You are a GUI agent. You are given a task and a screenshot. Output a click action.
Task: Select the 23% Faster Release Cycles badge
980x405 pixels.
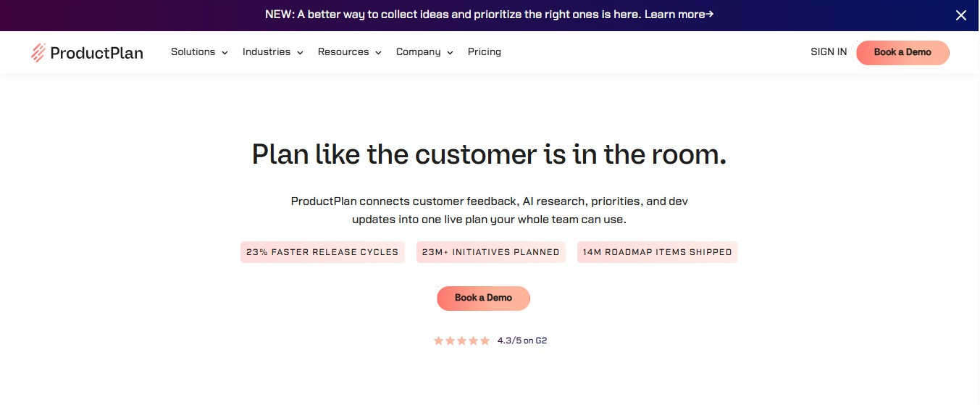click(x=322, y=252)
